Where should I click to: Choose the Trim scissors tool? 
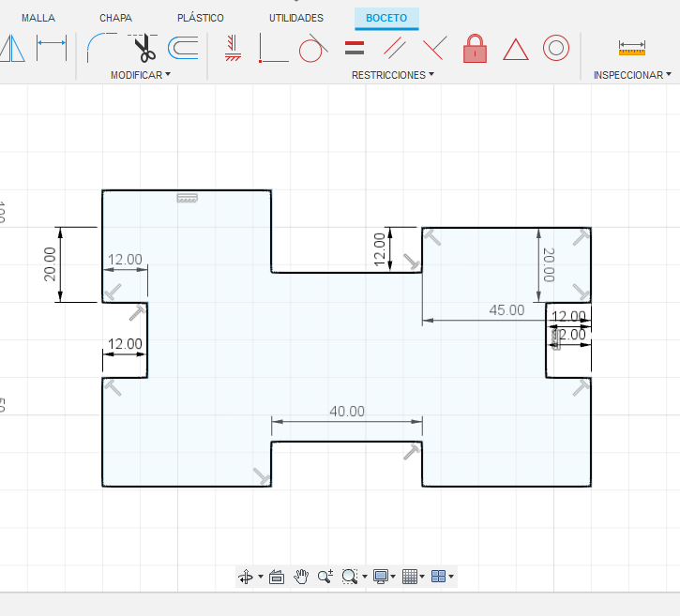[x=144, y=48]
